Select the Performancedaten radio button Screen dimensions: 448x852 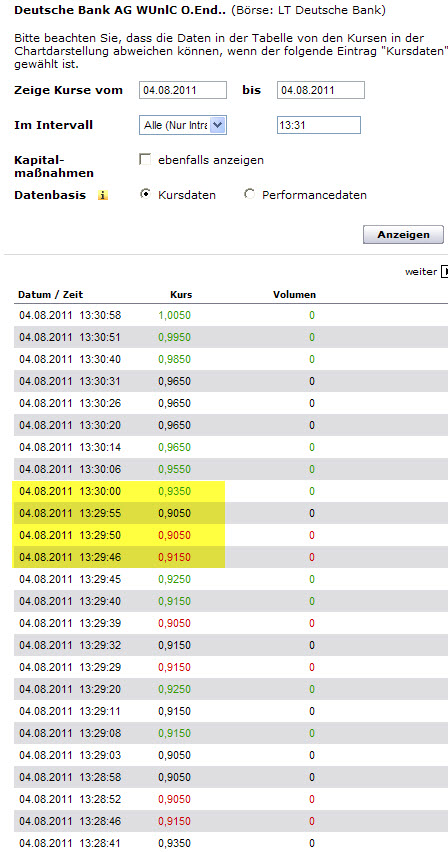click(x=250, y=195)
